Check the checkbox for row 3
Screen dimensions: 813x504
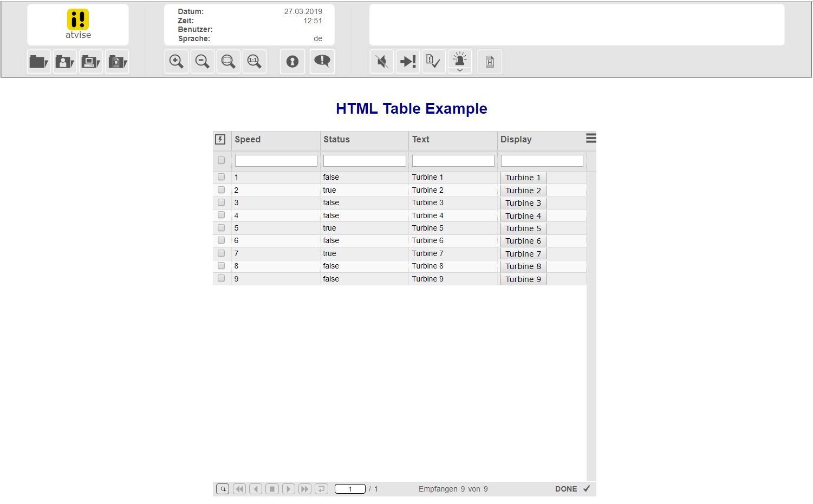click(x=221, y=202)
